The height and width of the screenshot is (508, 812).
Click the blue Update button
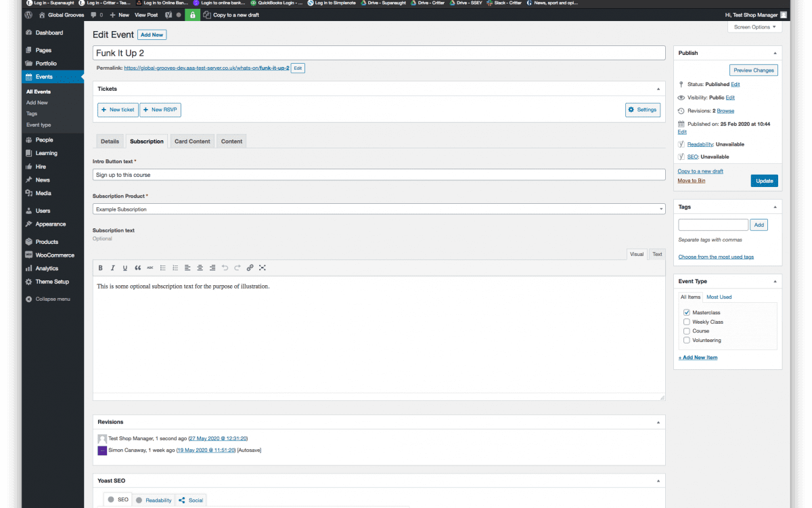pyautogui.click(x=765, y=181)
